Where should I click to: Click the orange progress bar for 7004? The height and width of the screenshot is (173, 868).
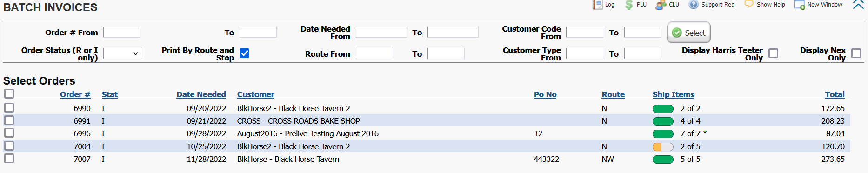663,146
